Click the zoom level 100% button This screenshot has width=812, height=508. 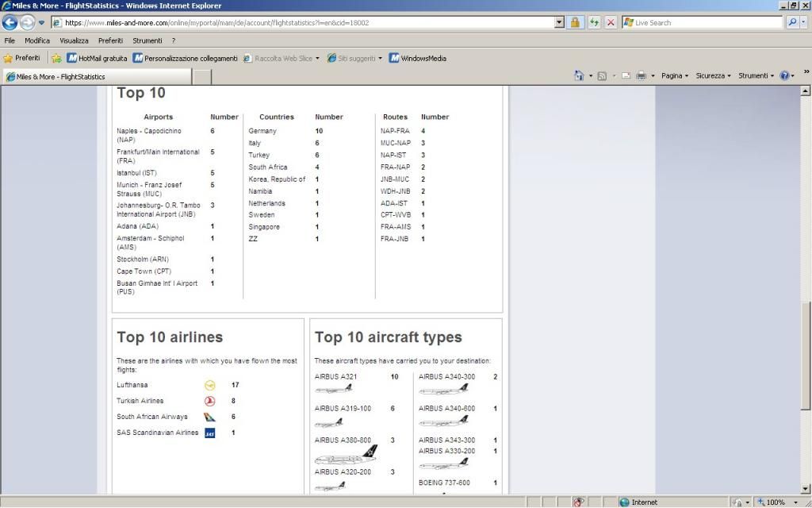(x=772, y=502)
